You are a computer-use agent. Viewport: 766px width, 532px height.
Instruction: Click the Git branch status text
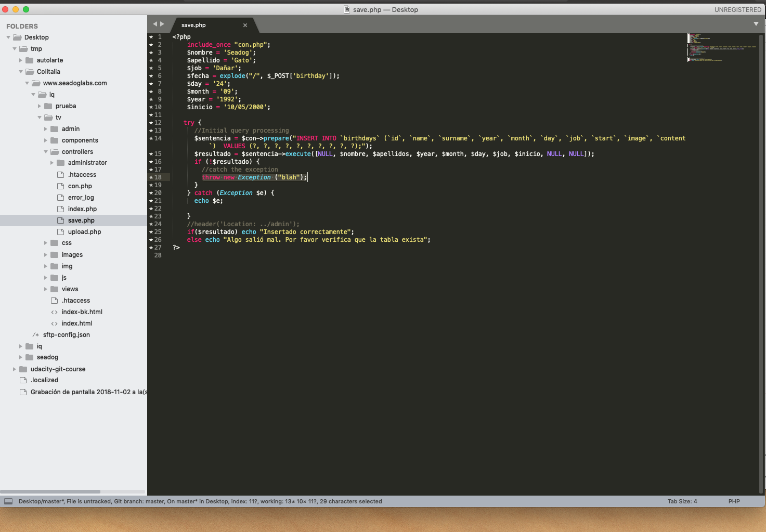[x=139, y=501]
